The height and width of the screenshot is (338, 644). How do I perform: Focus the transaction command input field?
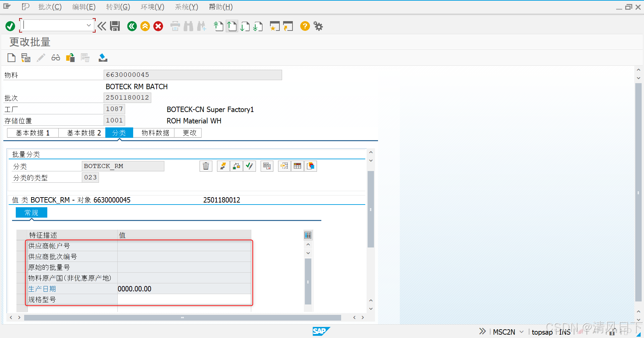point(54,25)
